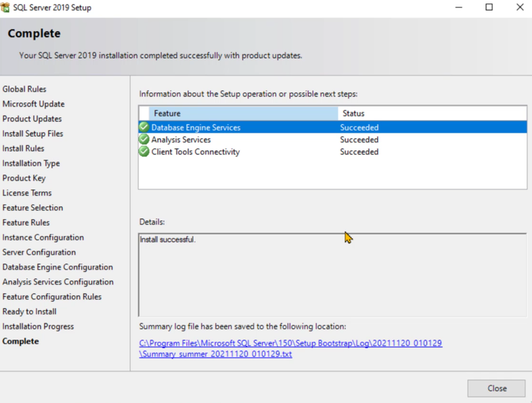Click Database Engine Configuration step

tap(58, 267)
